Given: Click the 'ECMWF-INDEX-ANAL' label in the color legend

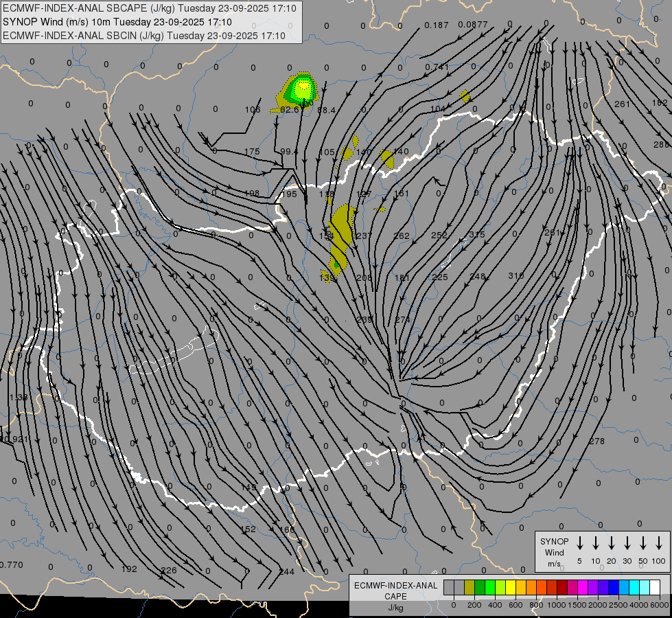Looking at the screenshot, I should click(395, 586).
